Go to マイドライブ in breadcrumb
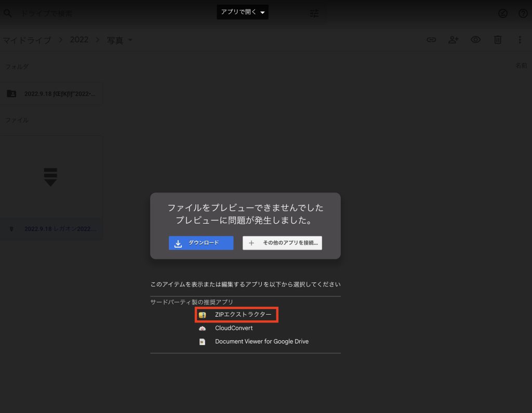Screen dimensions: 532x413 (27, 40)
